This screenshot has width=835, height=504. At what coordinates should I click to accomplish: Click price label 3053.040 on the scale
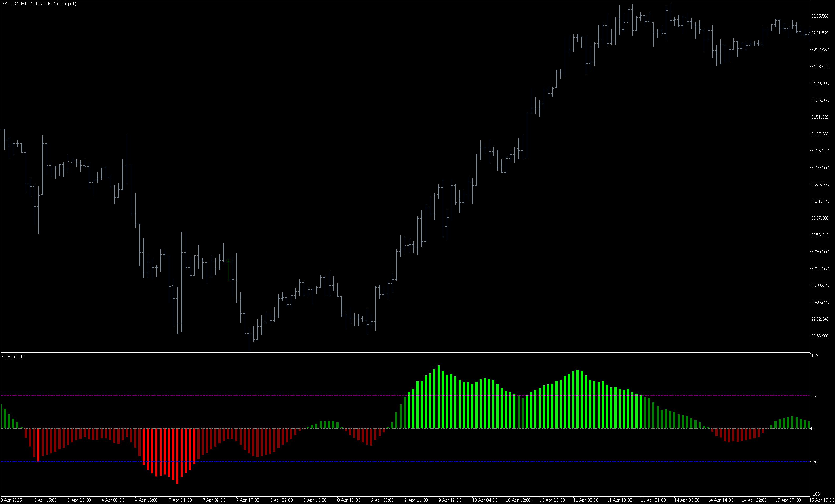[820, 235]
